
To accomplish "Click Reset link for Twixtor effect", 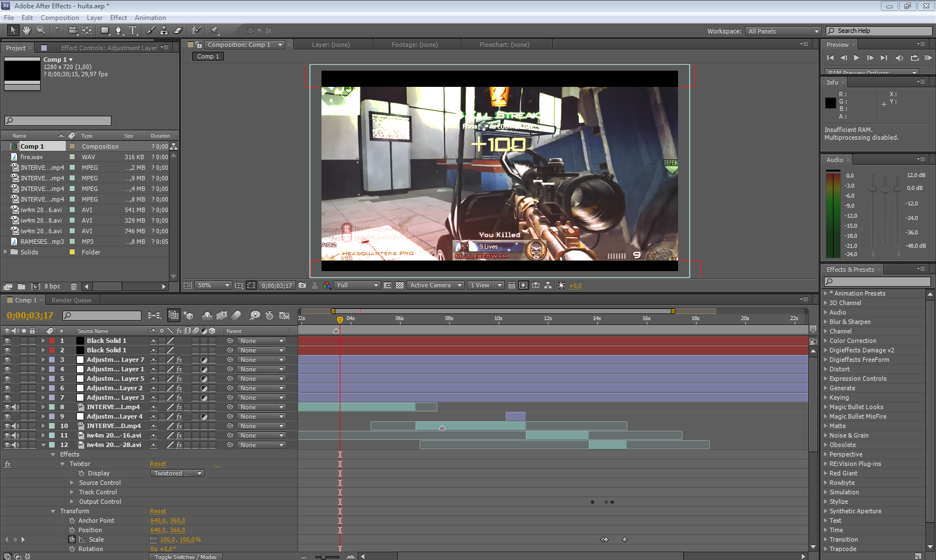I will [158, 464].
